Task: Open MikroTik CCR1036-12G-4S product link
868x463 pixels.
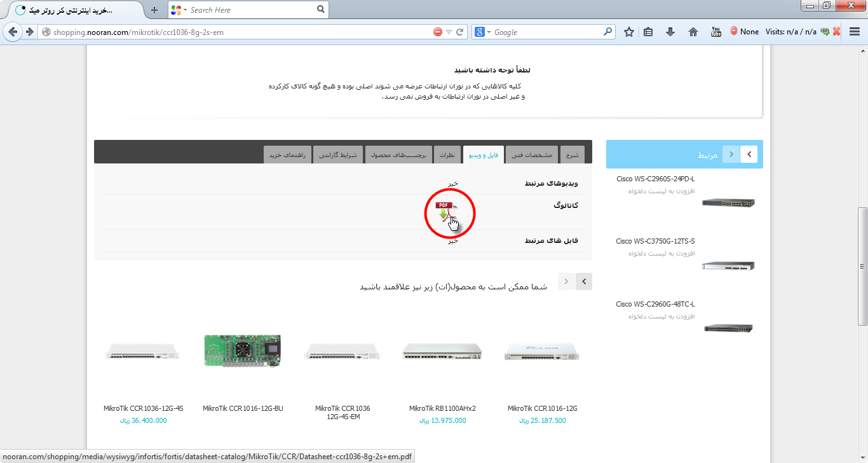Action: click(143, 408)
